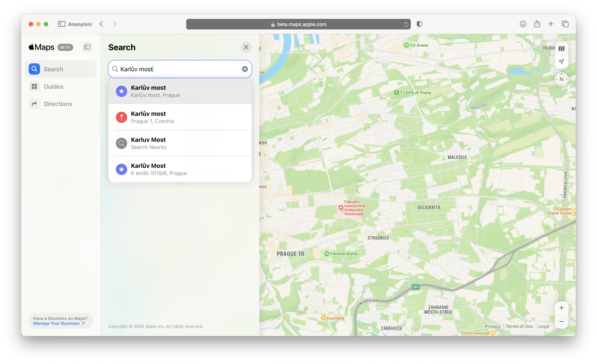Viewport: 597px width, 364px height.
Task: Dismiss the Search panel
Action: 246,47
